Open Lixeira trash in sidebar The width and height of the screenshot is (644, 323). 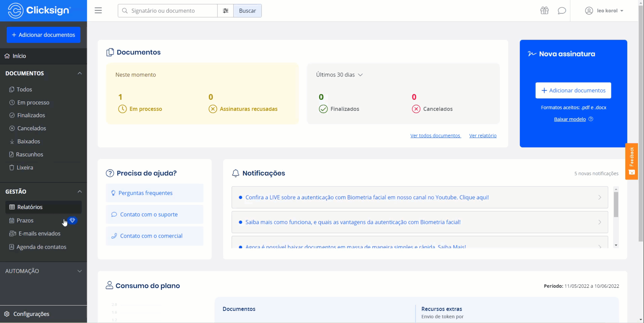(x=44, y=168)
